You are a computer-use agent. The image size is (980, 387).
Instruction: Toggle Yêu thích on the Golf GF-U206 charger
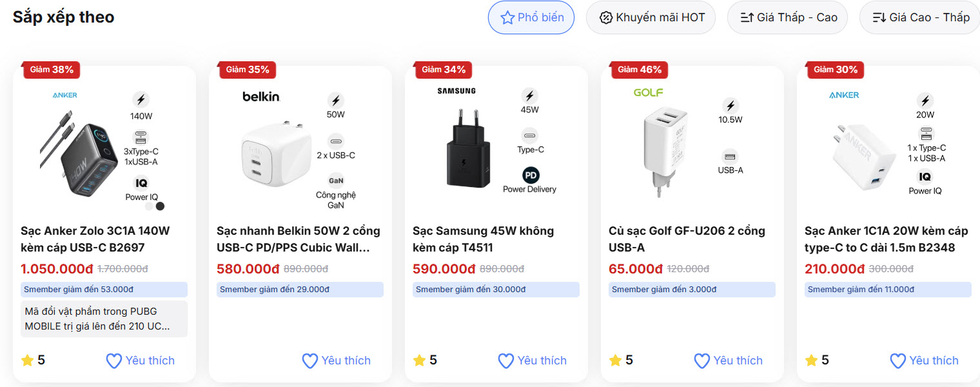pos(728,361)
